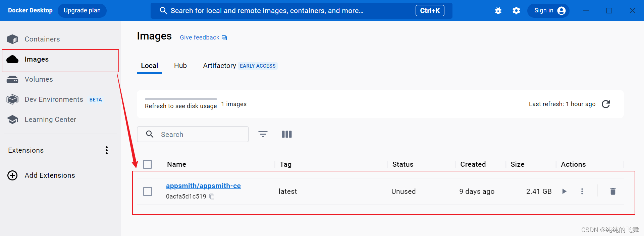
Task: Run the appsmith-ce image
Action: (565, 191)
